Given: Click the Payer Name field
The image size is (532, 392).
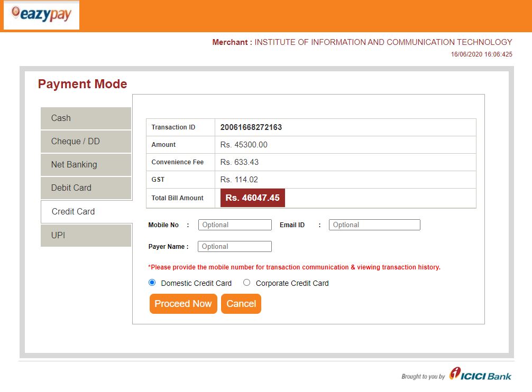Looking at the screenshot, I should [235, 246].
